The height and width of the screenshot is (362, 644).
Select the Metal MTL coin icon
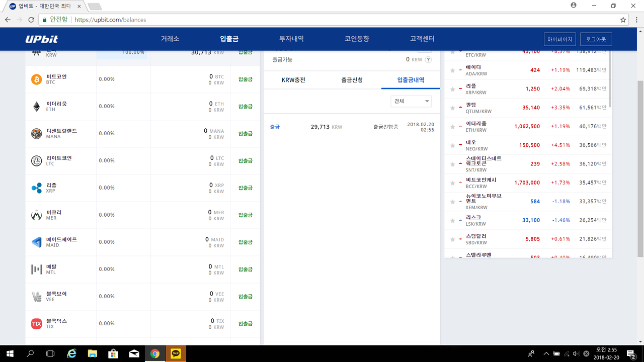(36, 269)
